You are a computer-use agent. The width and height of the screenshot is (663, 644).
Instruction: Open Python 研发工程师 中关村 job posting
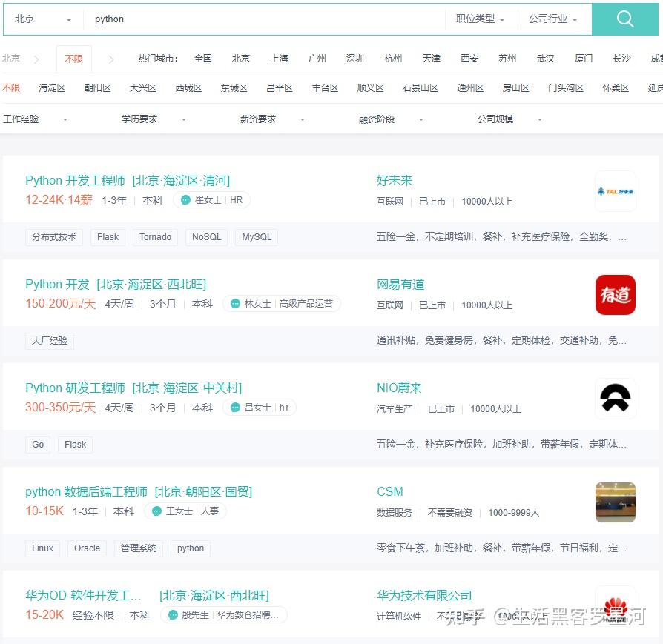coord(133,388)
